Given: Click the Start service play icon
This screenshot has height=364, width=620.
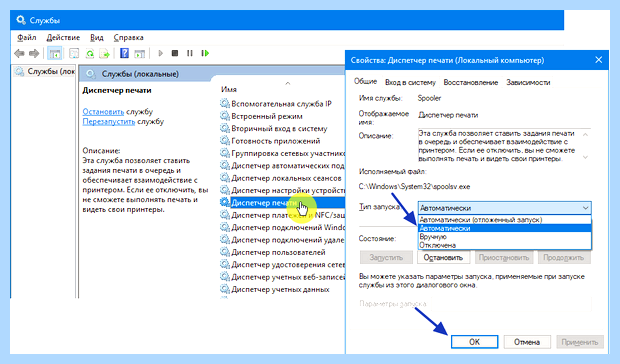Looking at the screenshot, I should (x=160, y=53).
